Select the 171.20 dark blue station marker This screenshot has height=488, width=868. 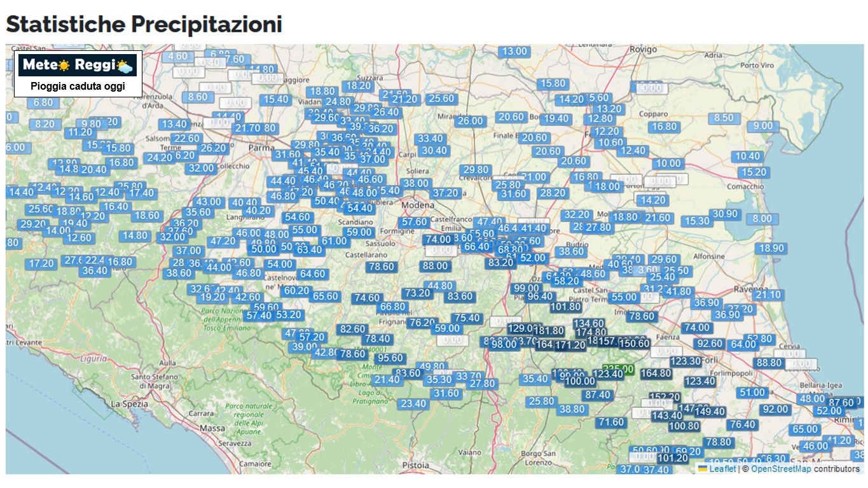570,345
